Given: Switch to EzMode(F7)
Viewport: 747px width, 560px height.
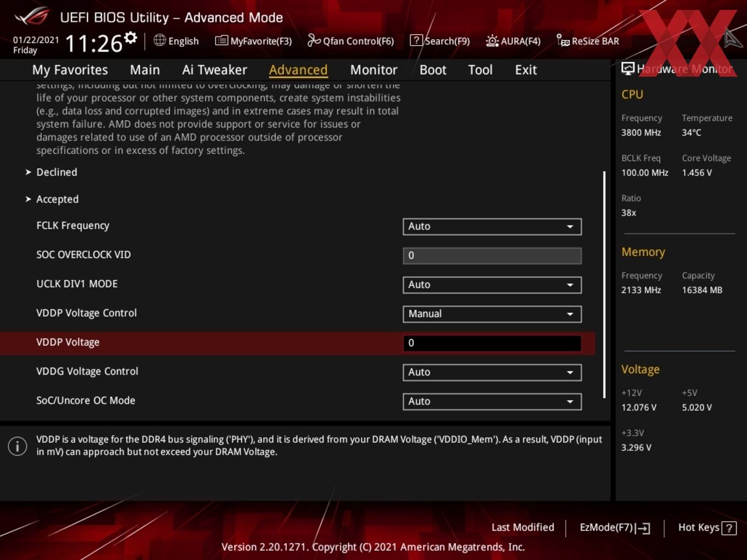Looking at the screenshot, I should 615,528.
